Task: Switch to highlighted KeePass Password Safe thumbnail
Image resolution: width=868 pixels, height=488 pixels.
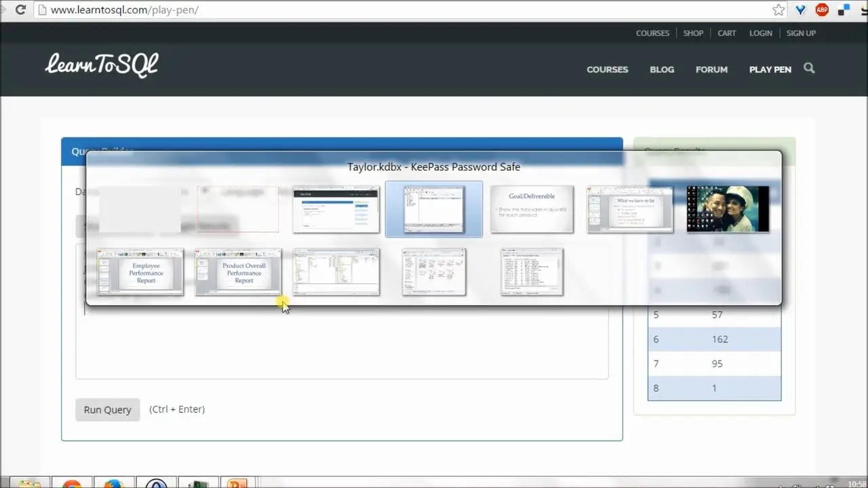Action: pyautogui.click(x=434, y=209)
